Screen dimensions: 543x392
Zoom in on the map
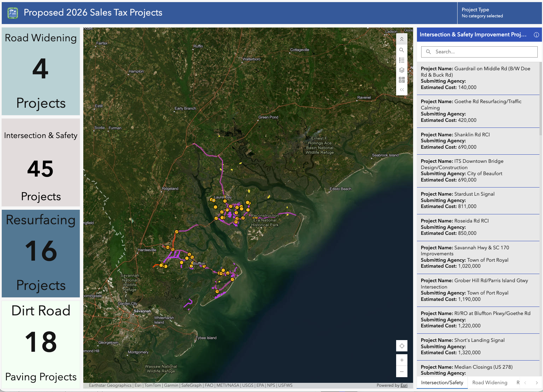[x=402, y=360]
